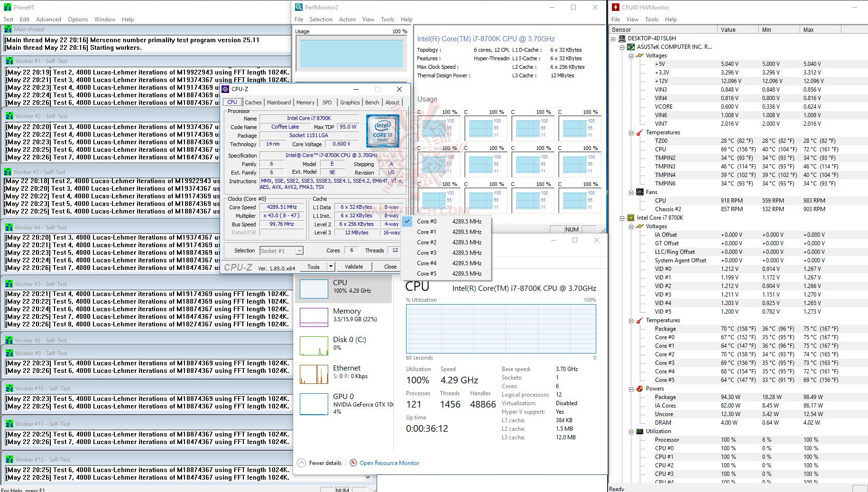Click the PerfMonitor2 magnifier title icon

tap(299, 7)
